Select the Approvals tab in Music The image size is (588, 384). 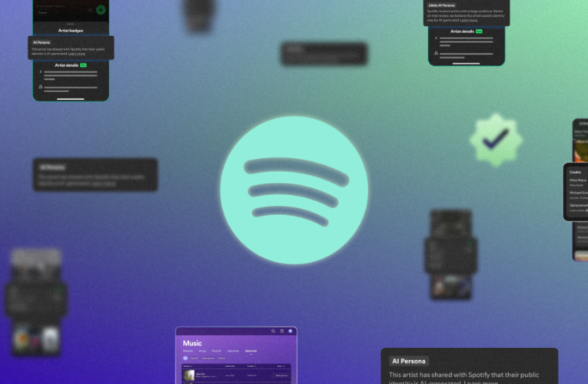(251, 351)
